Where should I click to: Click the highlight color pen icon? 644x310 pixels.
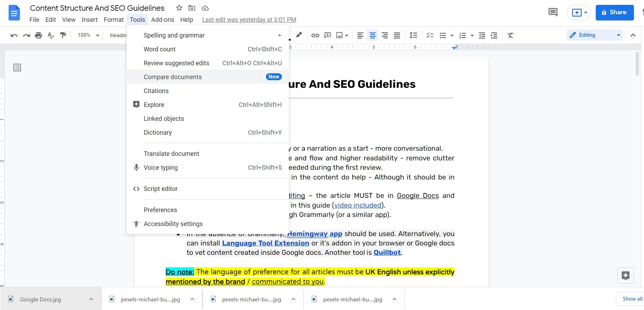point(299,35)
